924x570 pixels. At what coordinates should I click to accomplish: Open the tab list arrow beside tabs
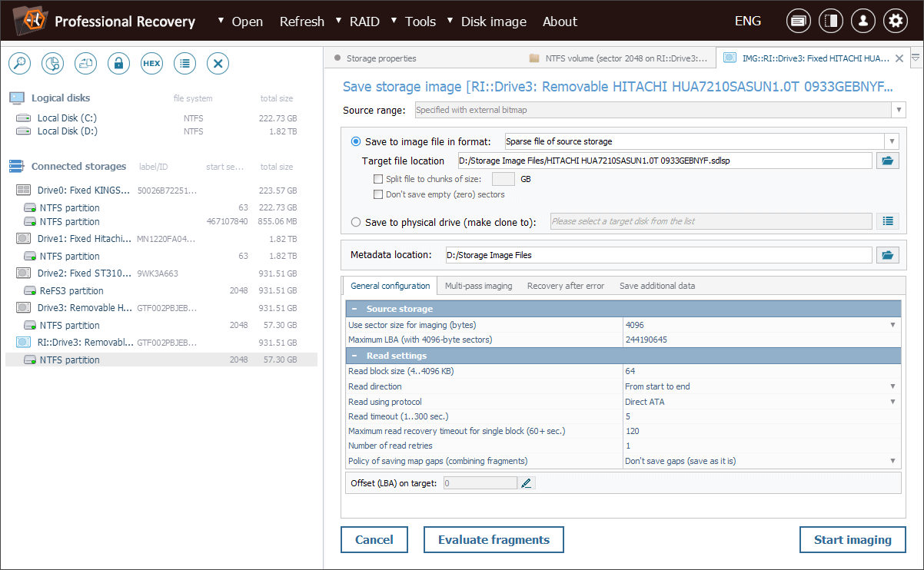916,58
